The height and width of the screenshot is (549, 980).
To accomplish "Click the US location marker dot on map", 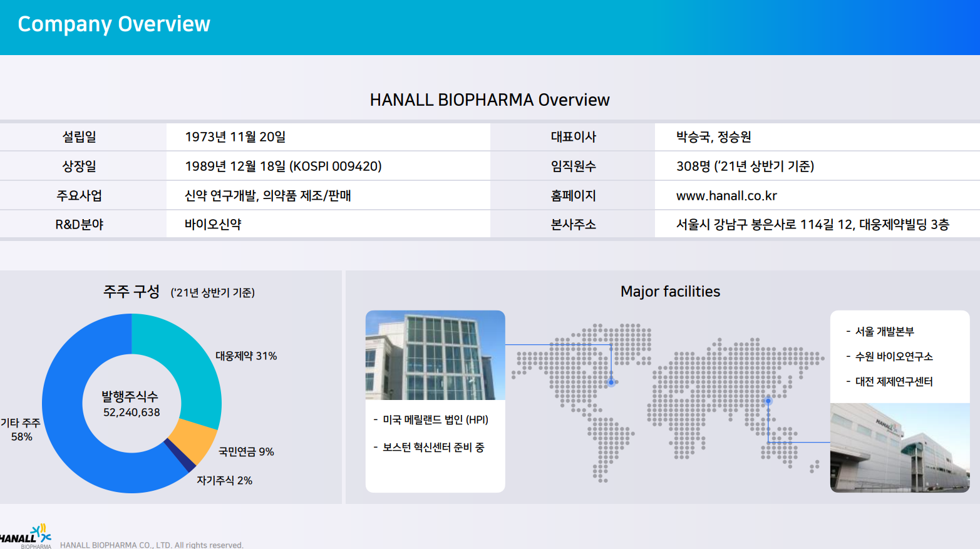I will click(x=612, y=382).
